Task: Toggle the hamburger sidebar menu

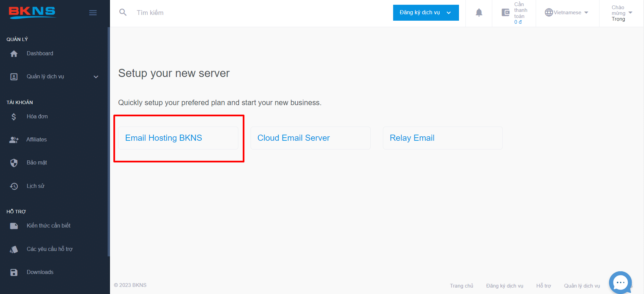Action: coord(93,13)
